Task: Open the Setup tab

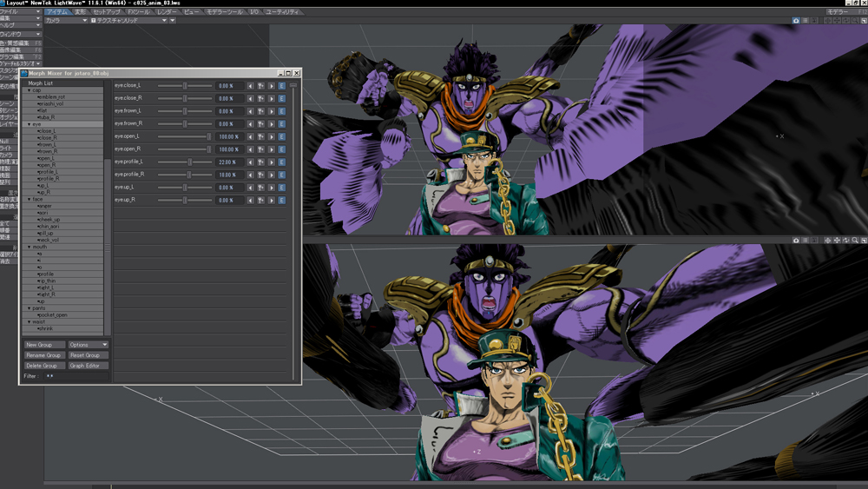Action: [107, 12]
